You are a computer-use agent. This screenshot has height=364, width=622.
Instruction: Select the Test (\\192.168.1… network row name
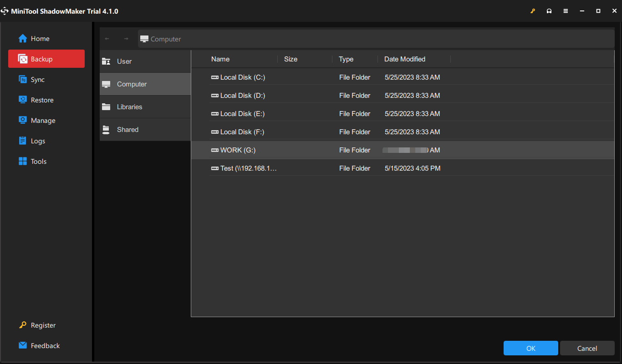(x=249, y=168)
